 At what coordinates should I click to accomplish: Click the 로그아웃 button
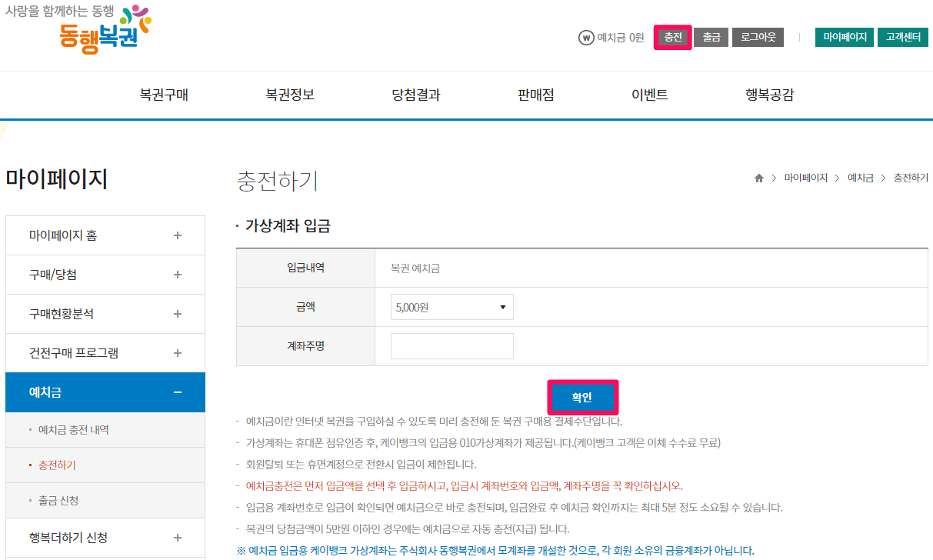(x=758, y=37)
